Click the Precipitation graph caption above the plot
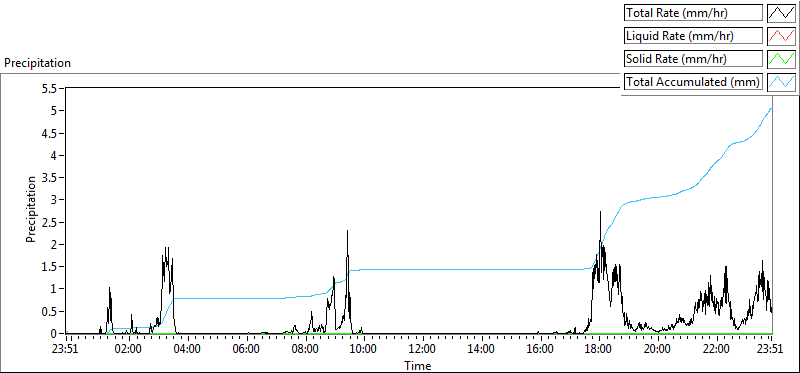 (x=37, y=63)
